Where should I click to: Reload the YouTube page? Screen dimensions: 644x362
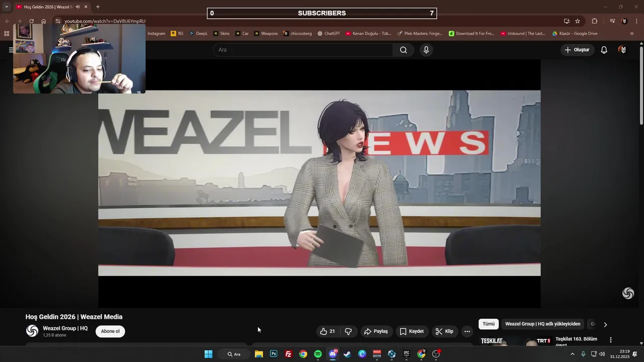(x=31, y=21)
